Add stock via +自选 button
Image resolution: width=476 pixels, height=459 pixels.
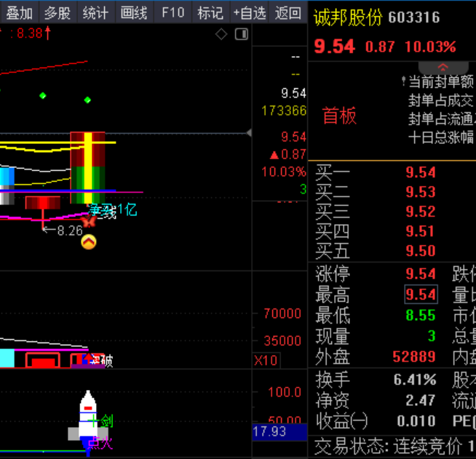[250, 13]
